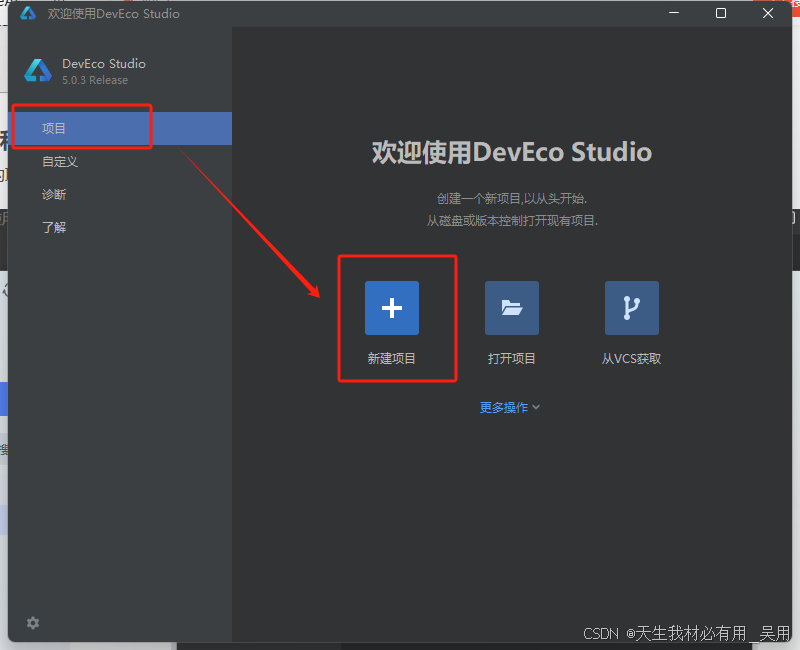Viewport: 800px width, 650px height.
Task: Go to the 了解 sidebar tab
Action: pyautogui.click(x=120, y=227)
